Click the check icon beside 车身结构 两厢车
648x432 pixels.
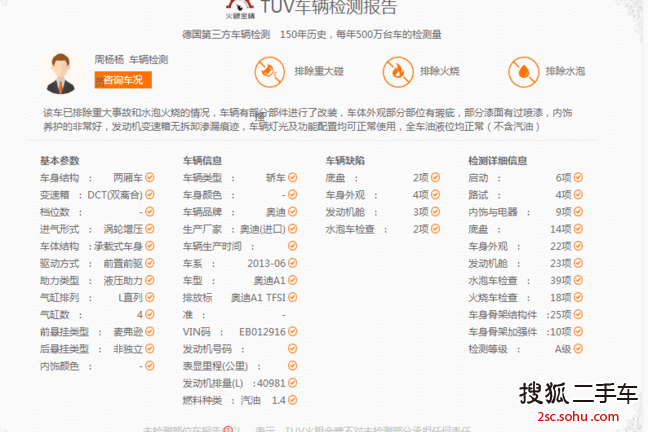pos(150,177)
